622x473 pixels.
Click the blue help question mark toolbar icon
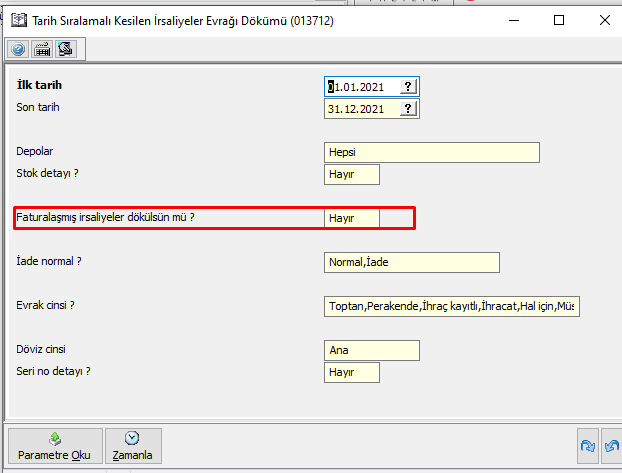click(19, 48)
